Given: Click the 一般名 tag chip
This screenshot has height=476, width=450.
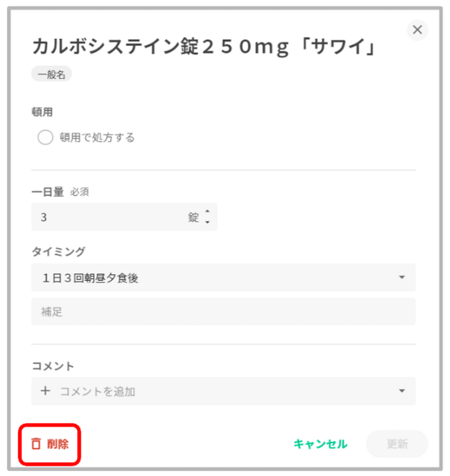Looking at the screenshot, I should click(51, 74).
